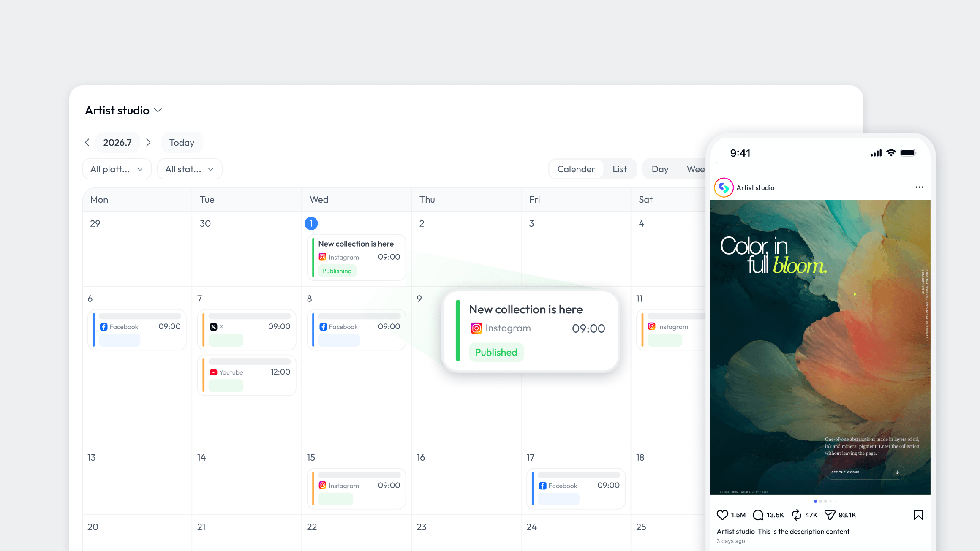Select day 13 cell
The image size is (980, 551).
tap(137, 480)
